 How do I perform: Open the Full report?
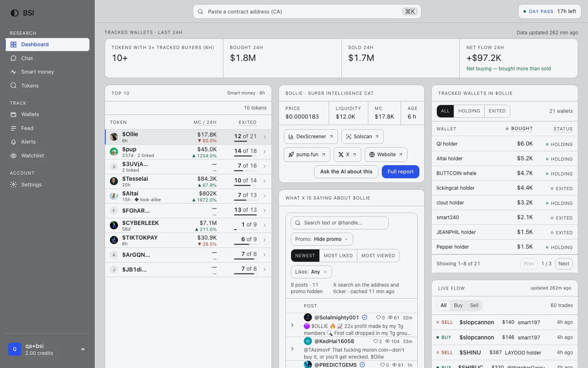click(x=401, y=172)
